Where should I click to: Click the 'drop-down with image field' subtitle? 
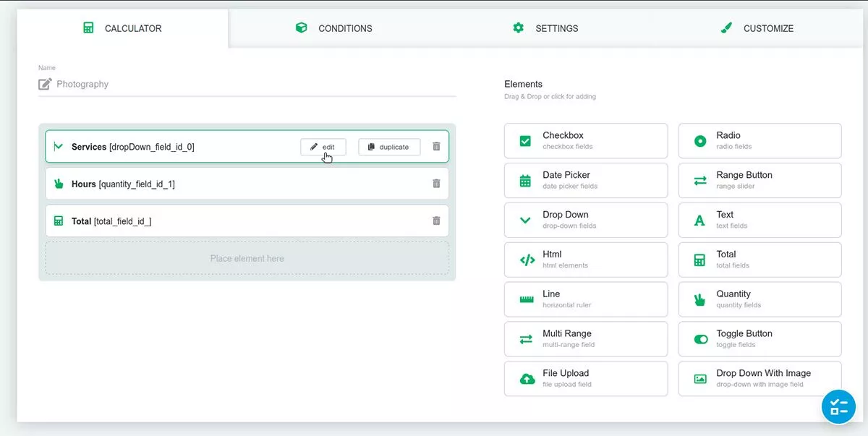(759, 385)
